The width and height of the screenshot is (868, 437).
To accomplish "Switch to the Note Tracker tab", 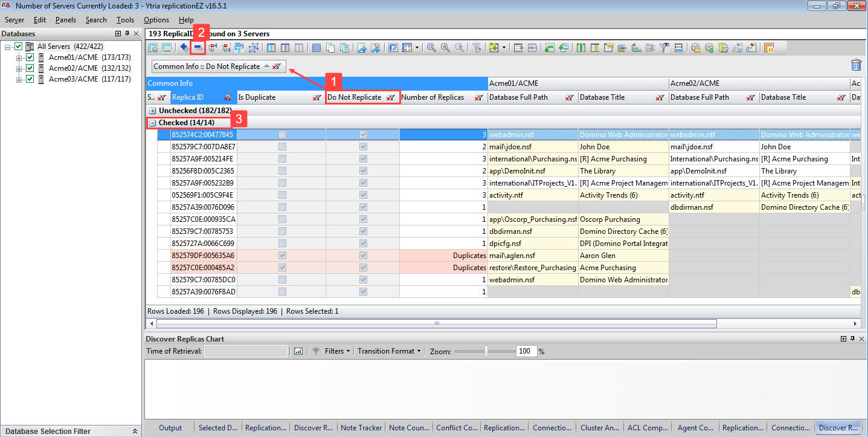I will (x=361, y=427).
